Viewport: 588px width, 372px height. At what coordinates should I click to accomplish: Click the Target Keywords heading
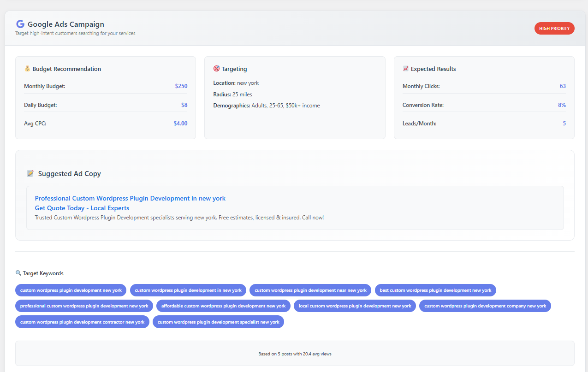coord(43,273)
